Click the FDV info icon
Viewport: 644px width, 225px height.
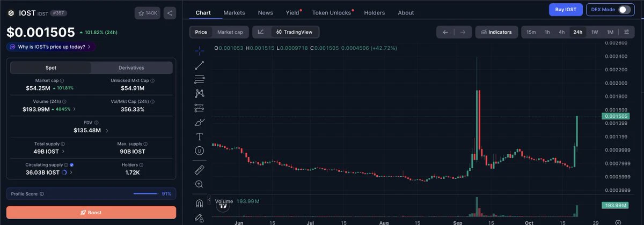point(97,122)
